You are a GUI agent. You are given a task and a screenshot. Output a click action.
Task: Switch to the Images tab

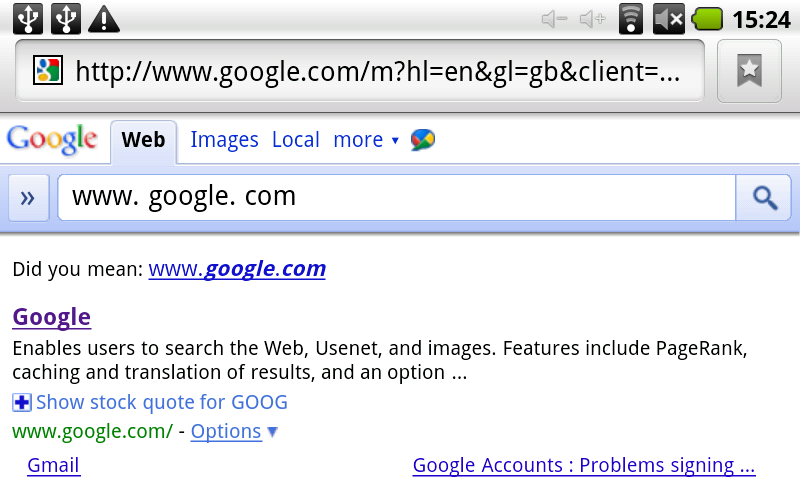224,140
